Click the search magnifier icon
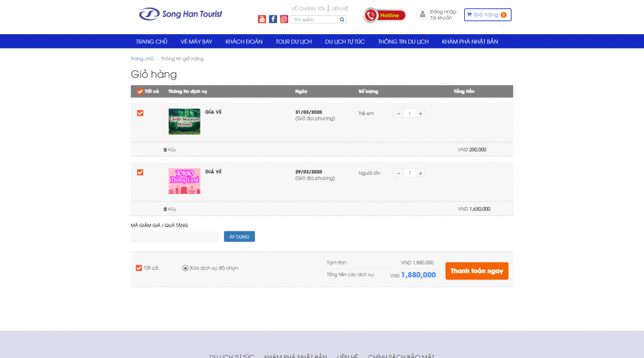The height and width of the screenshot is (358, 644). [x=342, y=20]
